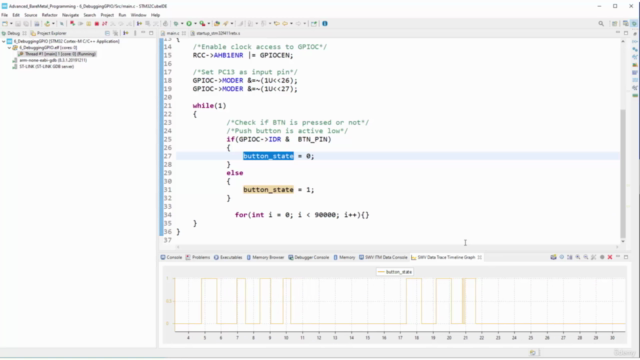
Task: Open the Window menu
Action: pos(138,15)
